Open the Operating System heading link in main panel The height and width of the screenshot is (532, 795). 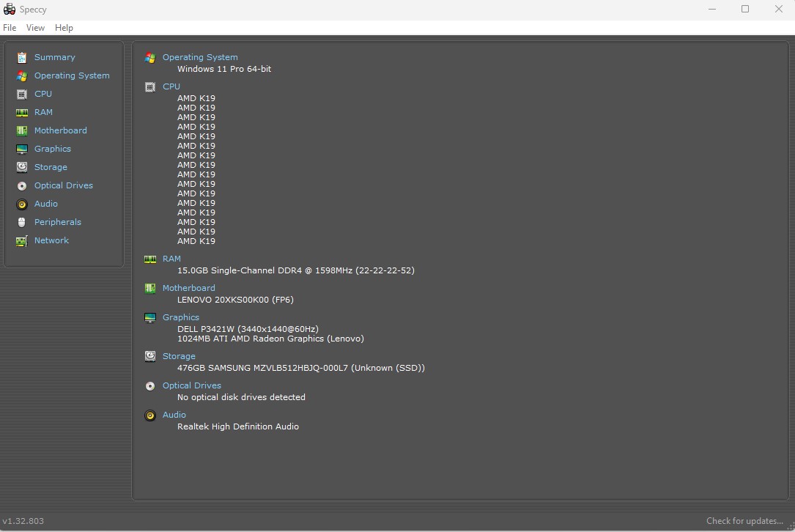point(200,57)
